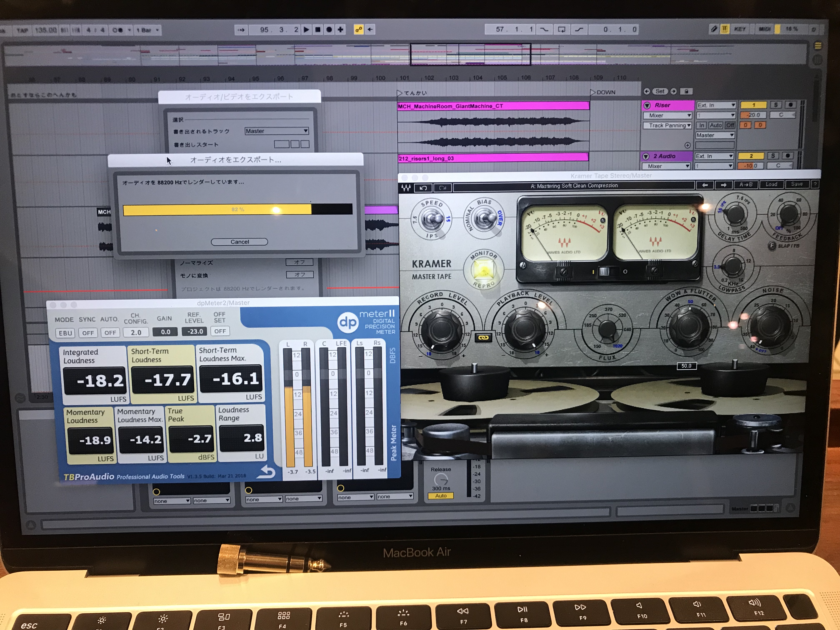The height and width of the screenshot is (630, 840).
Task: Toggle the lock envelopes button
Action: [686, 91]
